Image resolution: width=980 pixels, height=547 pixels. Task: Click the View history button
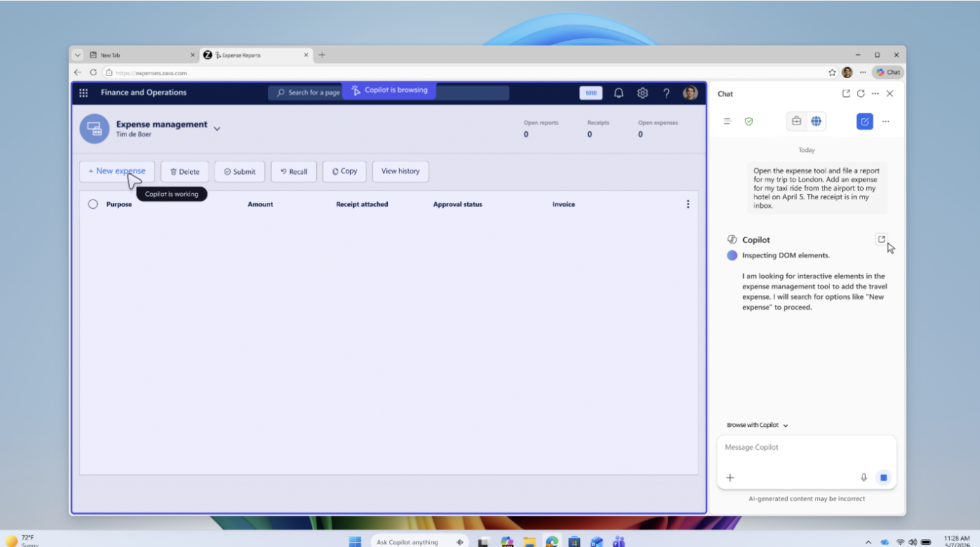401,171
